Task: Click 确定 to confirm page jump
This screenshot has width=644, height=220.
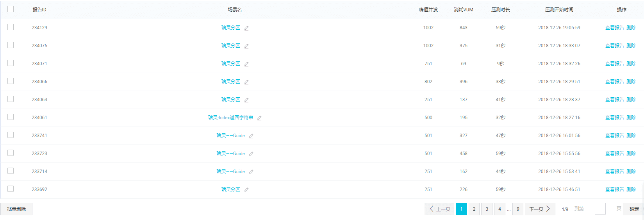Action: coord(633,209)
